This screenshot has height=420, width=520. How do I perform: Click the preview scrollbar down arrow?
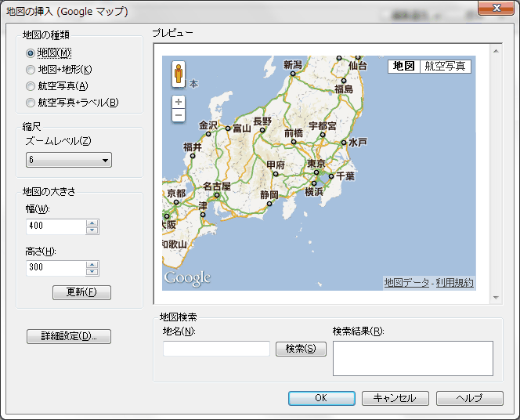point(497,298)
